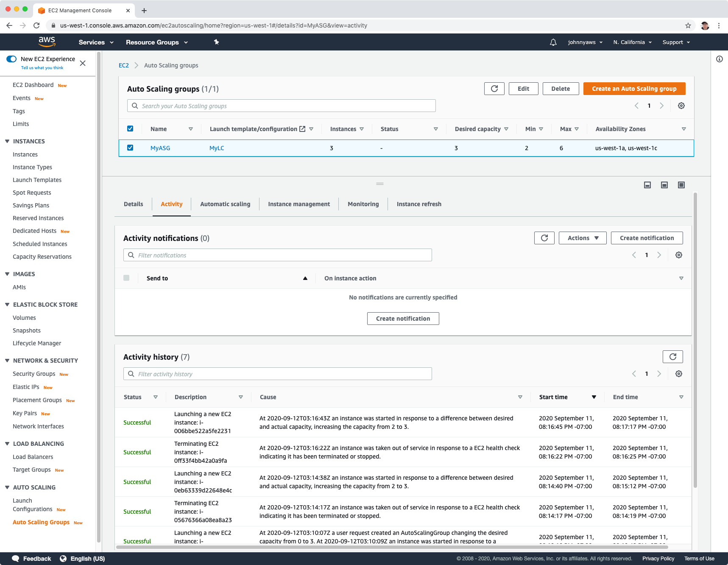
Task: Open Auto Scaling groups table settings gear
Action: [681, 106]
